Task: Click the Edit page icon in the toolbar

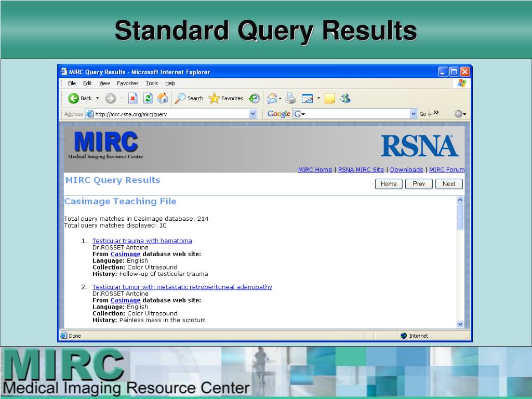Action: [x=308, y=98]
